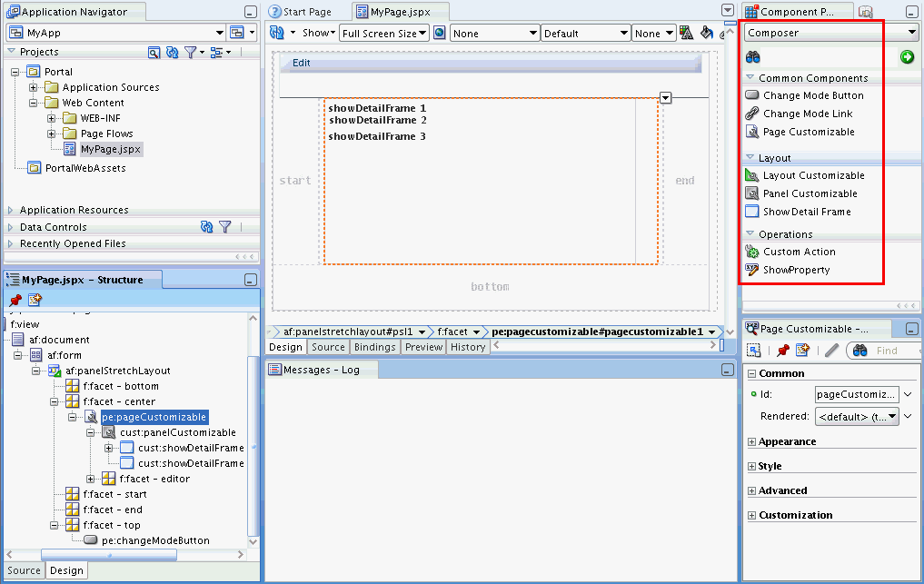Pick the Show Detail Frame component
Viewport: 924px width, 584px height.
[x=798, y=212]
